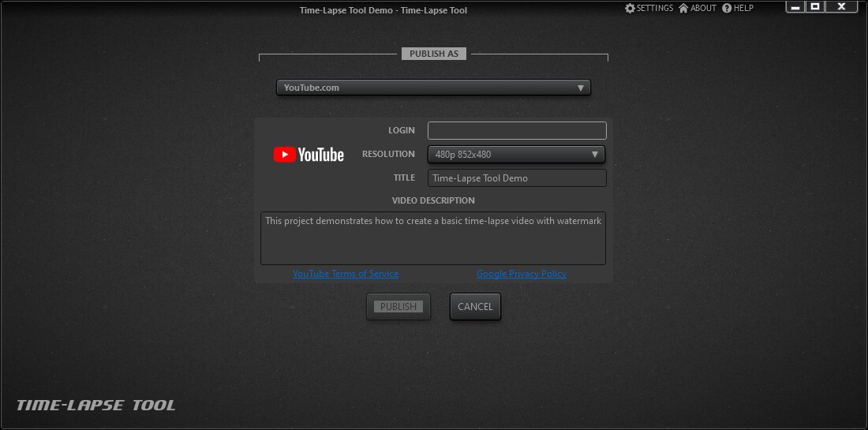Click into the Title text field

517,178
